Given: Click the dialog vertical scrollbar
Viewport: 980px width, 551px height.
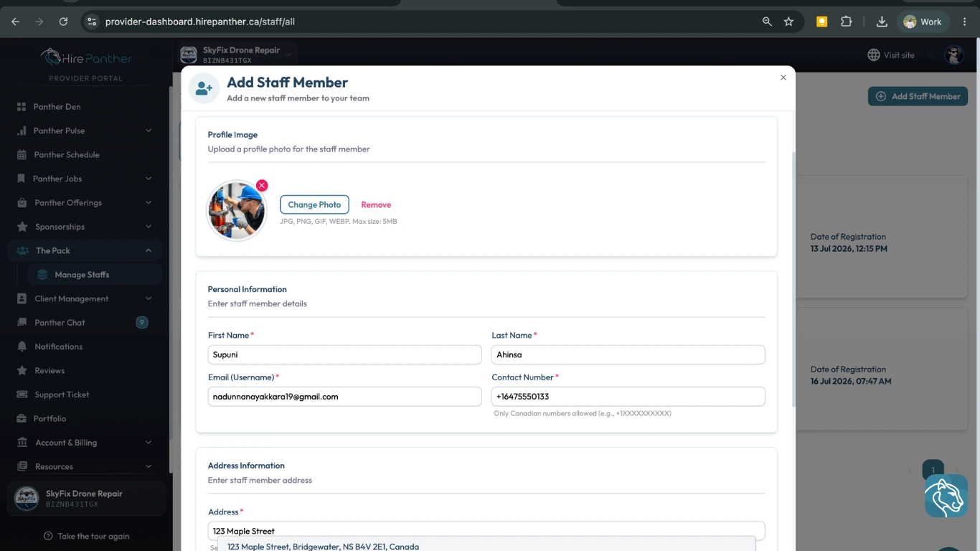Looking at the screenshot, I should (793, 280).
